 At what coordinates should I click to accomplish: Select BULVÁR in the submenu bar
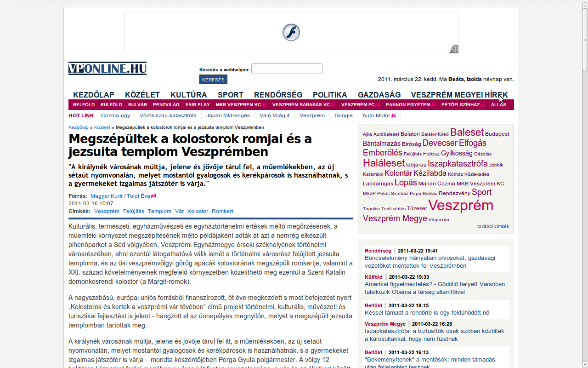click(137, 105)
